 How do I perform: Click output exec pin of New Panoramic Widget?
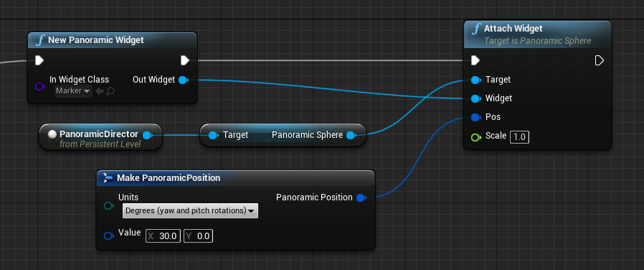pyautogui.click(x=185, y=61)
